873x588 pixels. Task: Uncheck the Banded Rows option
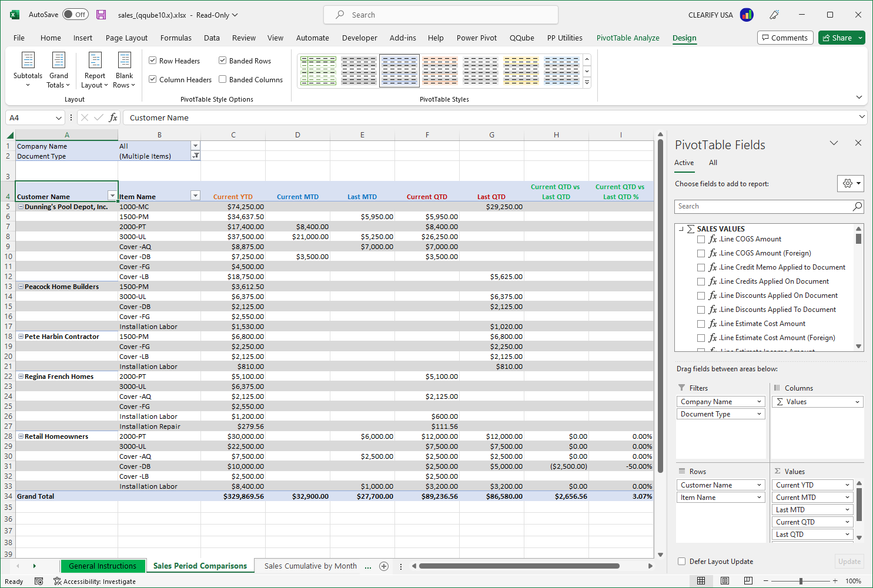222,60
